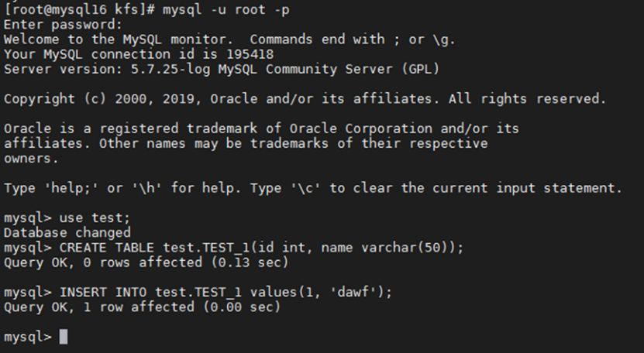This screenshot has height=353, width=644.
Task: Click the 'use test;' command
Action: (x=86, y=218)
